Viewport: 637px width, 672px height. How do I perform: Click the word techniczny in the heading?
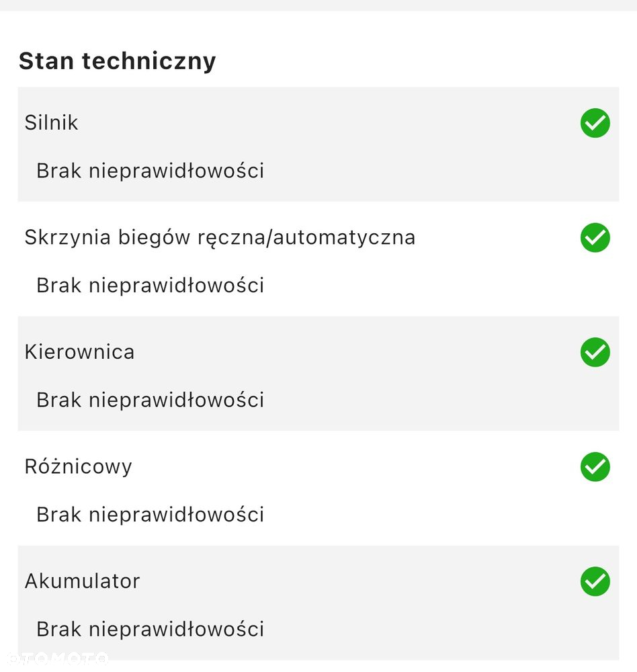click(x=149, y=61)
